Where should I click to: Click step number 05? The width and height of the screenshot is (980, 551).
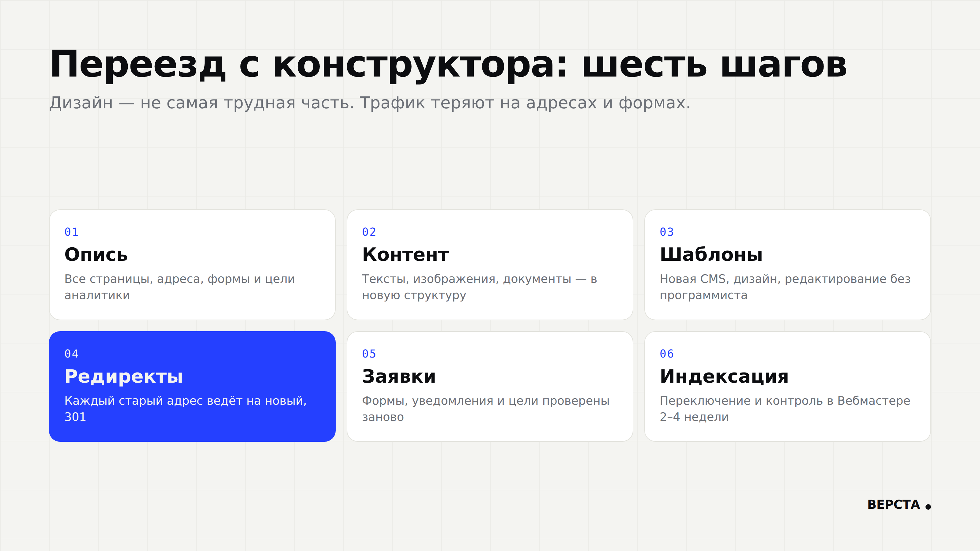369,354
